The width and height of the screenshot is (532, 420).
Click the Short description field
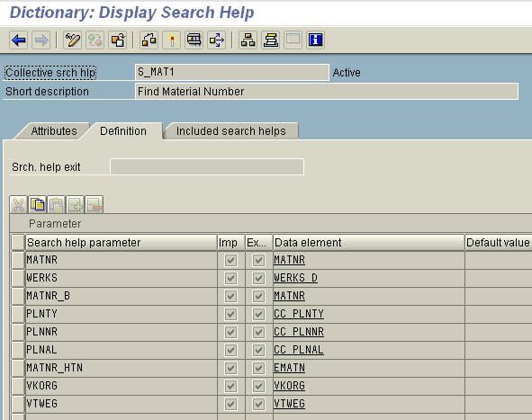coord(327,92)
